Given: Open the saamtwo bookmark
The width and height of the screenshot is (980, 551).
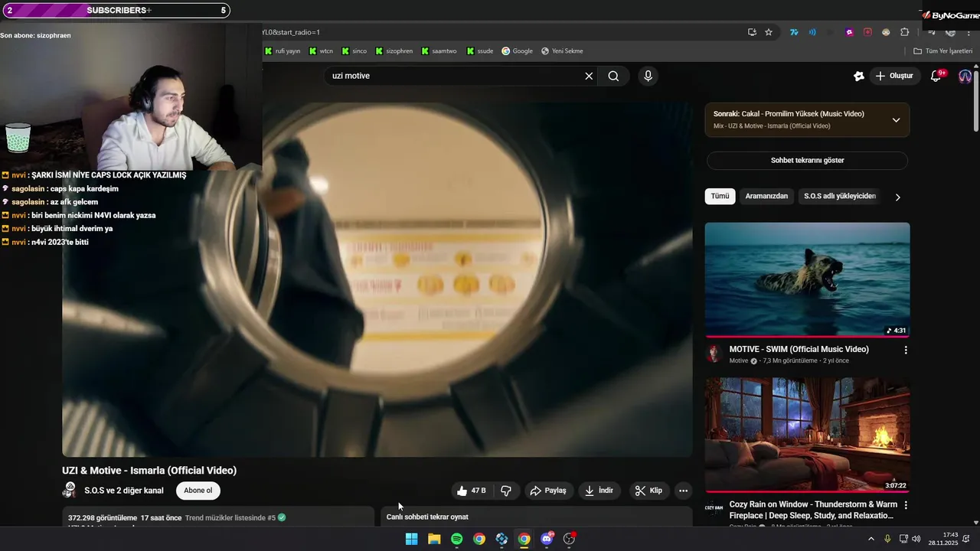Looking at the screenshot, I should [x=439, y=51].
